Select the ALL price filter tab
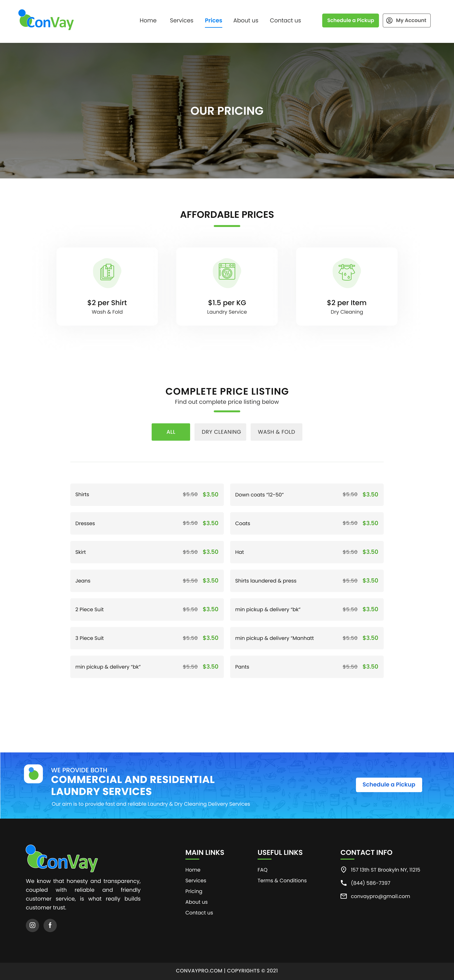Viewport: 454px width, 980px height. pos(171,432)
